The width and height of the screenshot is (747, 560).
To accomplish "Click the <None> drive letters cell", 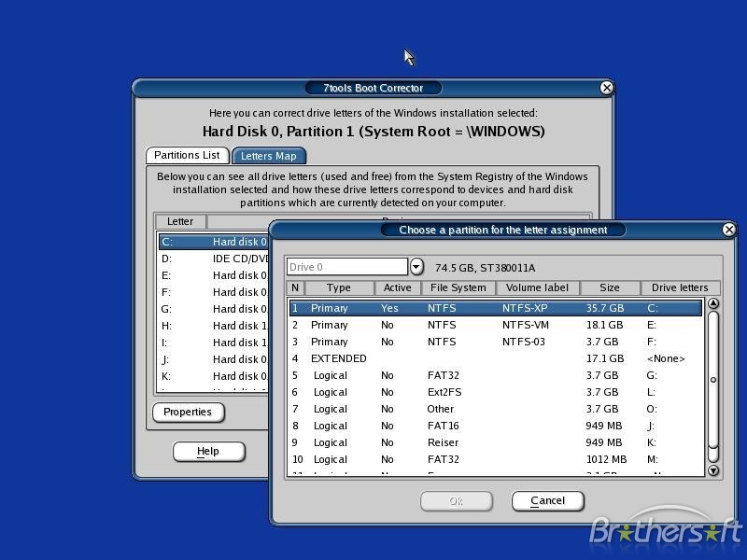I will [666, 358].
